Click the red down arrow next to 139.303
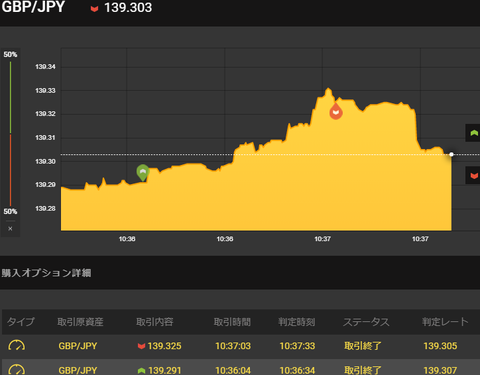The image size is (480, 375). point(94,9)
